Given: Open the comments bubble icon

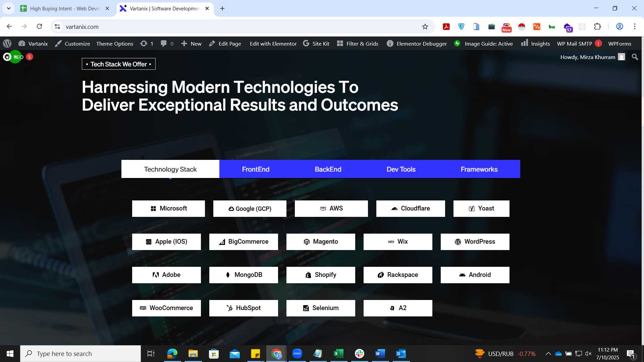Looking at the screenshot, I should tap(167, 44).
